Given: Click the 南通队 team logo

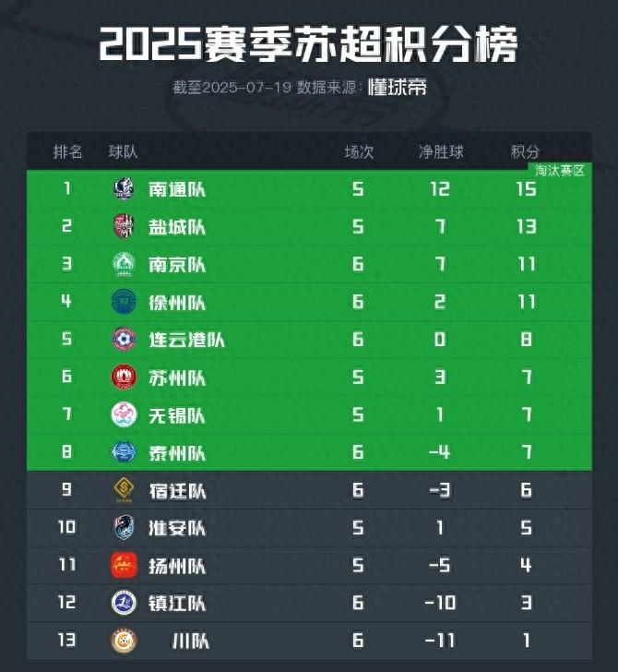Looking at the screenshot, I should (x=124, y=189).
